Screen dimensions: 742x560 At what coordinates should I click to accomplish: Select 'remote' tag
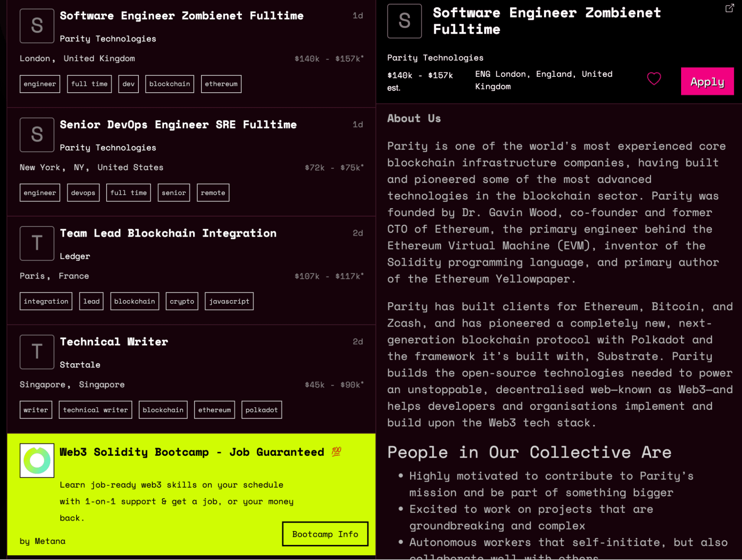pyautogui.click(x=213, y=193)
